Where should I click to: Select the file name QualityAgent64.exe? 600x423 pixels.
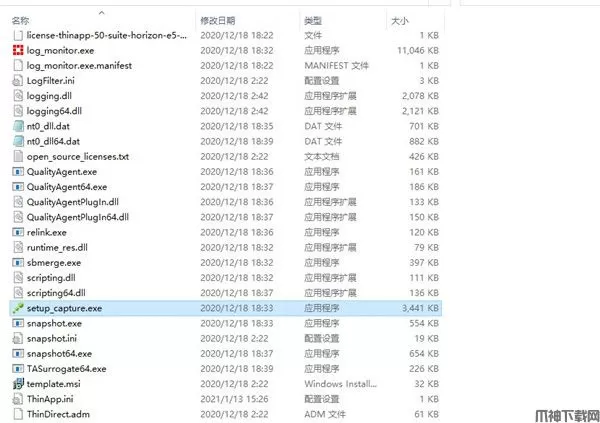click(67, 187)
